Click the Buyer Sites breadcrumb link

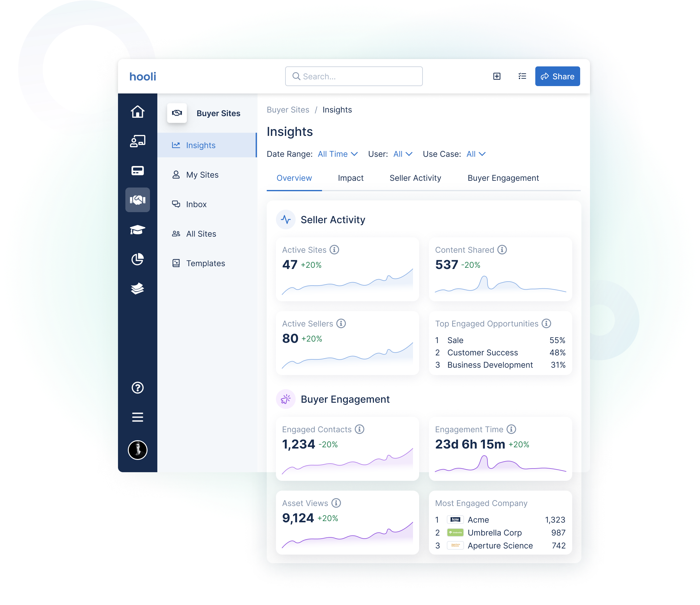pos(288,109)
